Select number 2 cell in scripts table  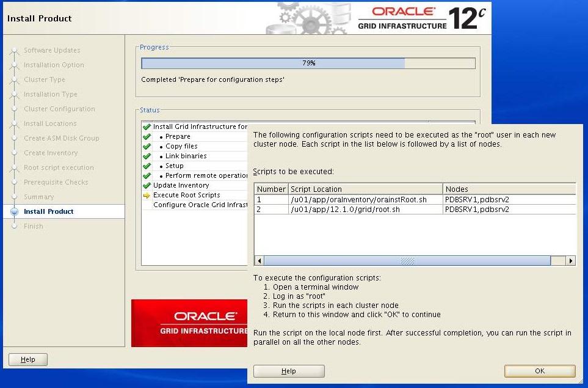[x=272, y=210]
